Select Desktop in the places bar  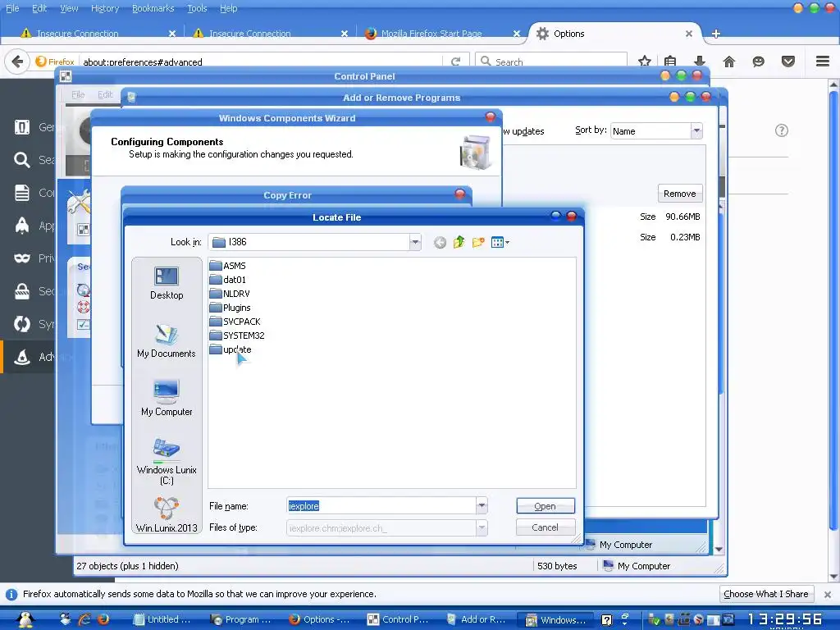tap(167, 283)
